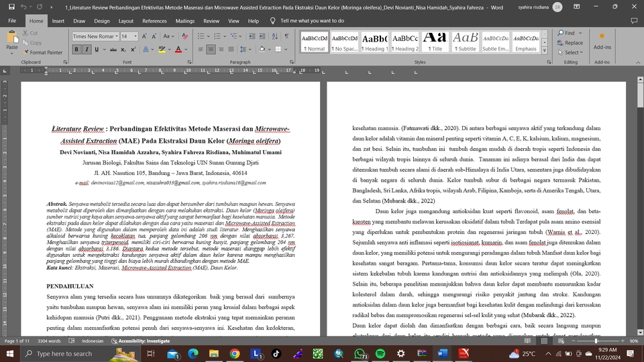Click the Format Painter brush icon

(x=25, y=52)
